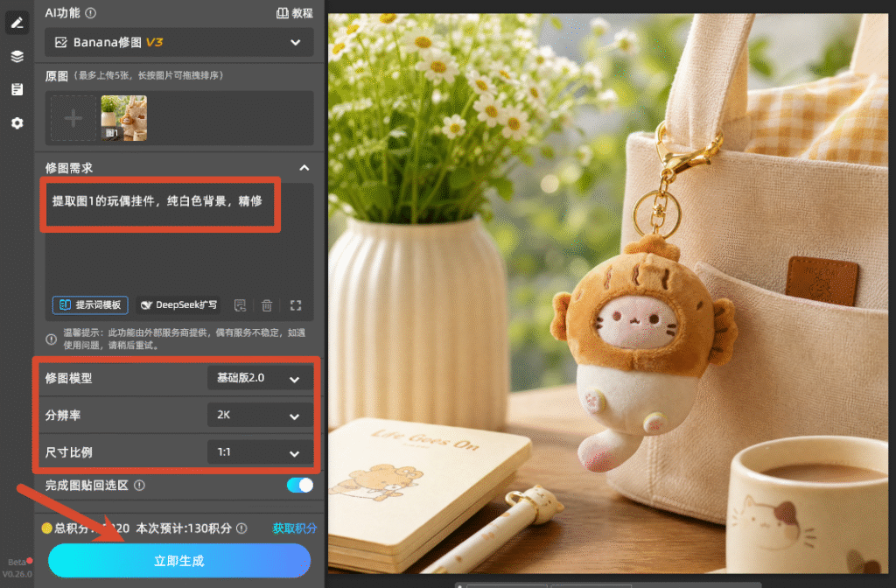Click the 获取积分 link
This screenshot has width=896, height=588.
294,528
